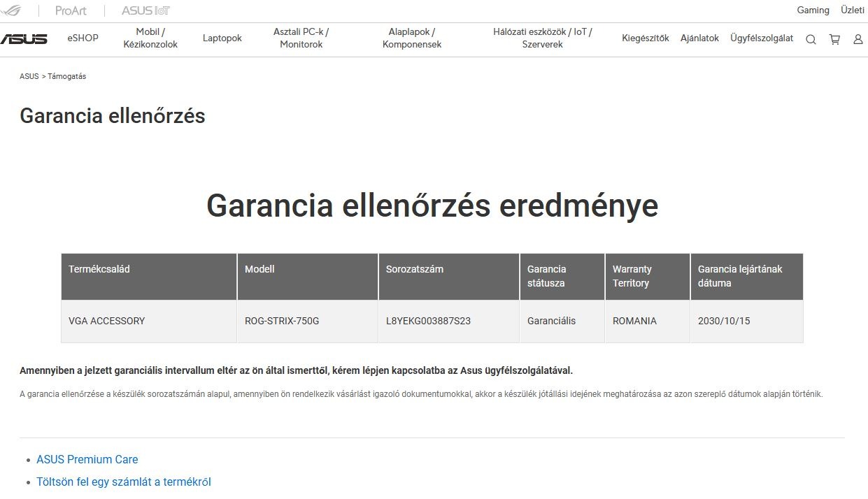Open Asztali PC-k / Monitorok menu
The image size is (868, 499).
pyautogui.click(x=301, y=38)
